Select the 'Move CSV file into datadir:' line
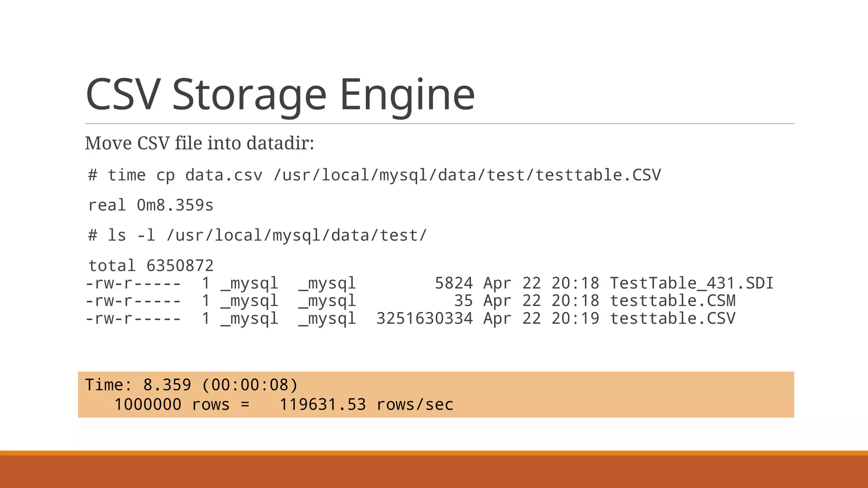Screen dimensions: 868x488 (x=199, y=143)
